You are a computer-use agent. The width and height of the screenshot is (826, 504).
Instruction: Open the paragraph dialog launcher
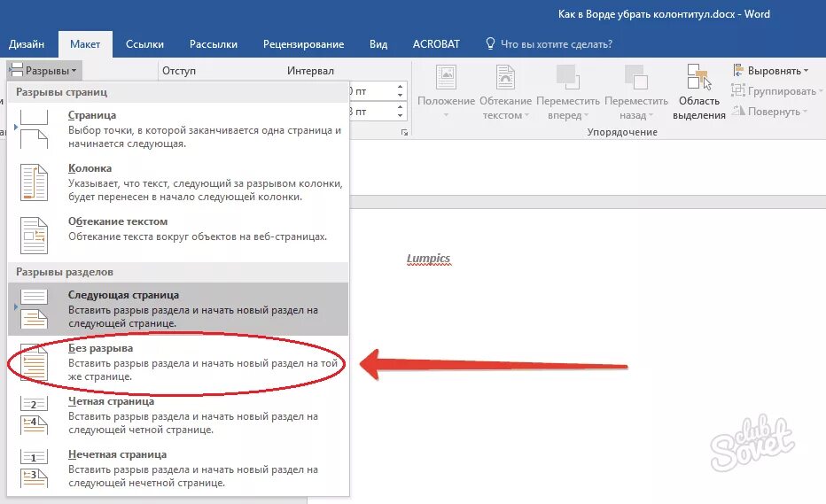[404, 133]
